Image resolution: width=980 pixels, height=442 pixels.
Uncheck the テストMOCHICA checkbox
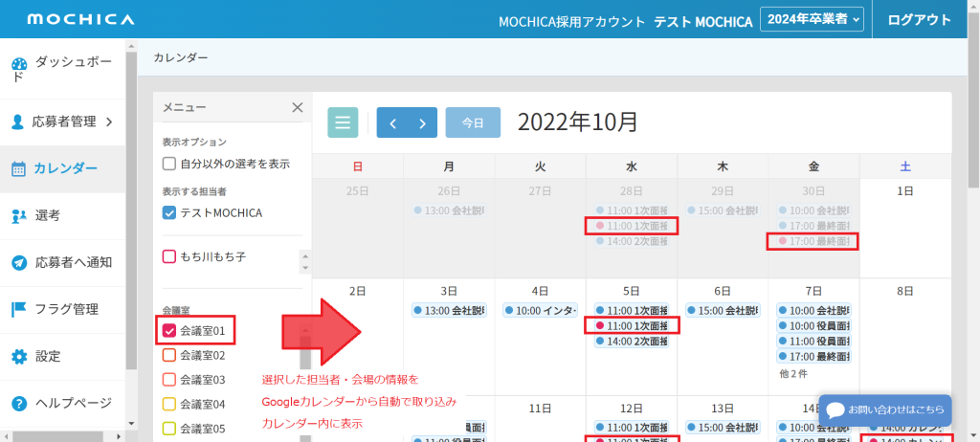pyautogui.click(x=169, y=212)
